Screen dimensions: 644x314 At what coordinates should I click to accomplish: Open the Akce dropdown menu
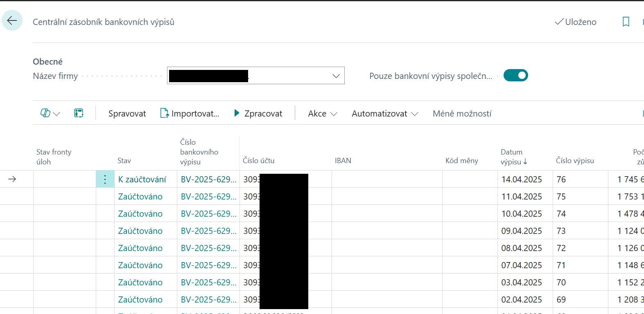(x=322, y=113)
